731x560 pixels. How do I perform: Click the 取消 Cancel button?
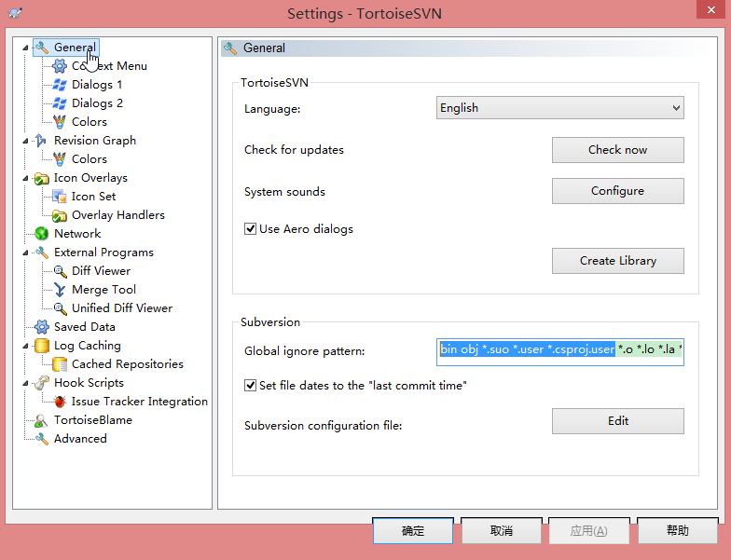(x=502, y=531)
